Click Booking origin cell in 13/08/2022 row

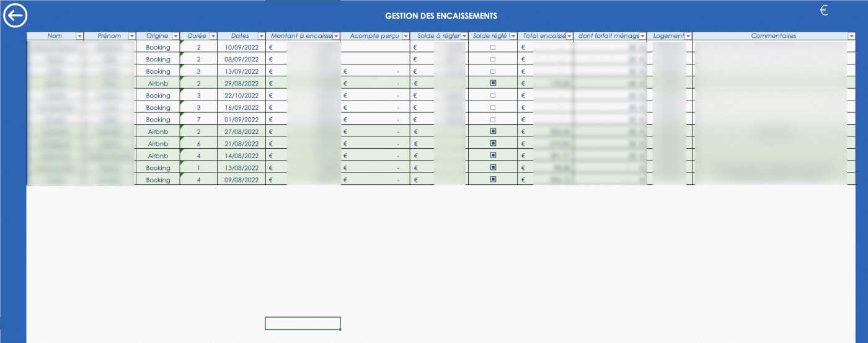[x=158, y=167]
